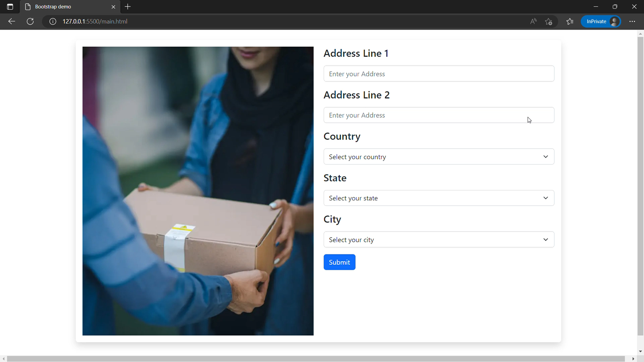Image resolution: width=644 pixels, height=362 pixels.
Task: Click the InPrivate profile button
Action: (x=601, y=21)
